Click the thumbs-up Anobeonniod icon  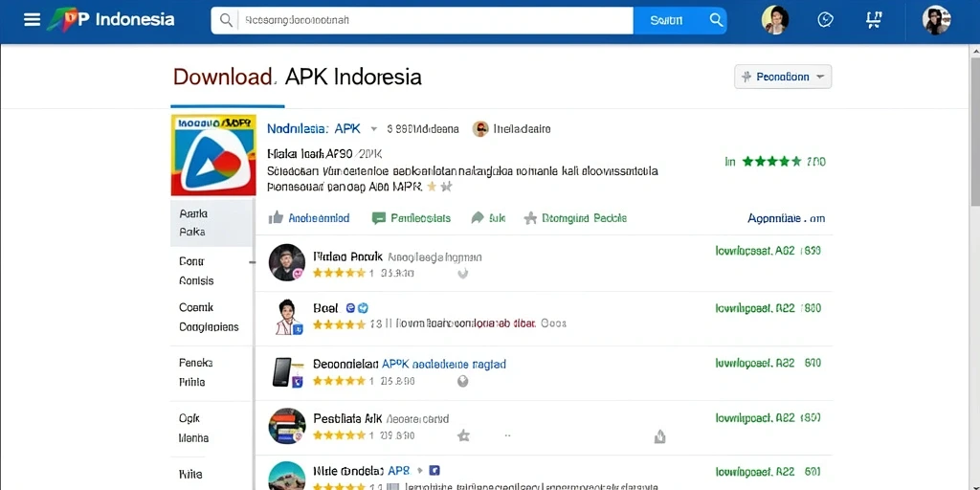point(276,217)
